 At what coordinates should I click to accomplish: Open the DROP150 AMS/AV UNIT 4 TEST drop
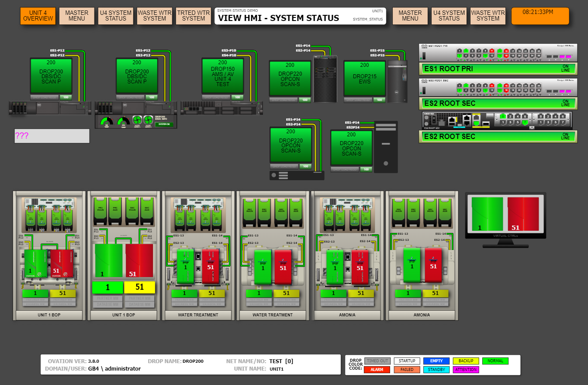pos(222,76)
